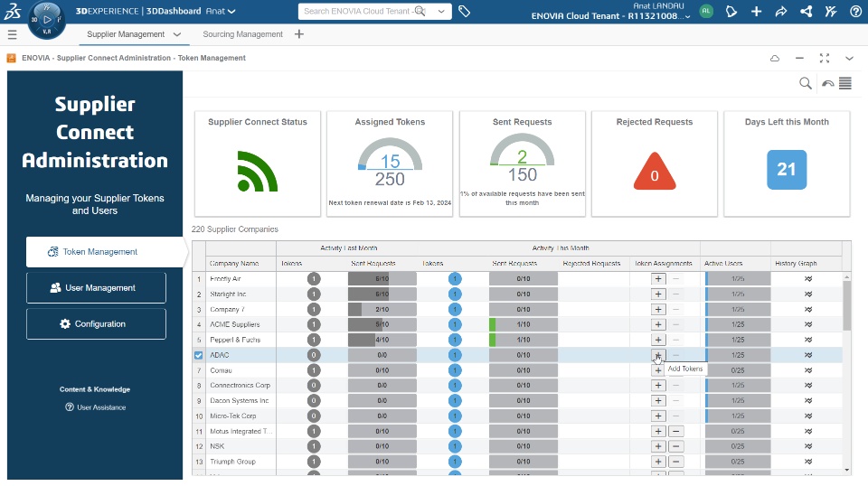Click the Share arrow icon
Screen dimensions: 868x486
pos(781,11)
